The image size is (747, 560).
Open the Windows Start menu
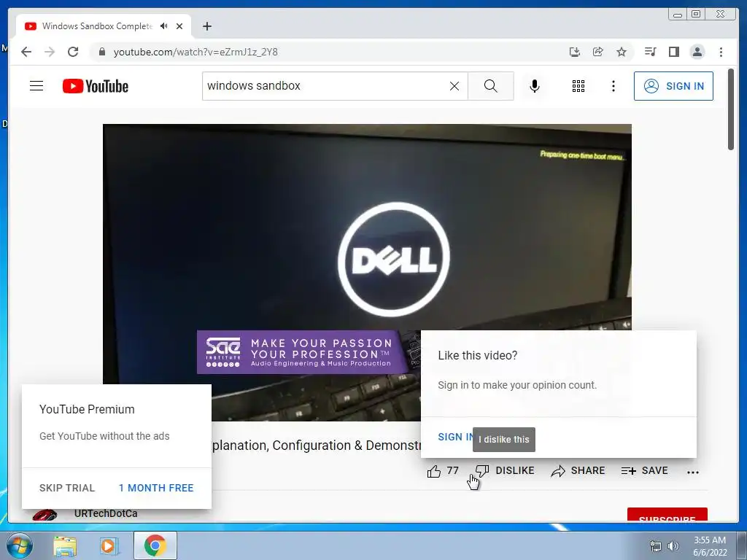(18, 545)
